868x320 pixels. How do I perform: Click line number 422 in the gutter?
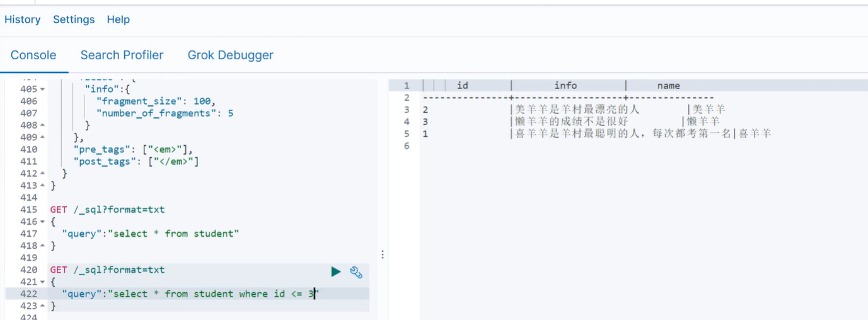(x=28, y=293)
